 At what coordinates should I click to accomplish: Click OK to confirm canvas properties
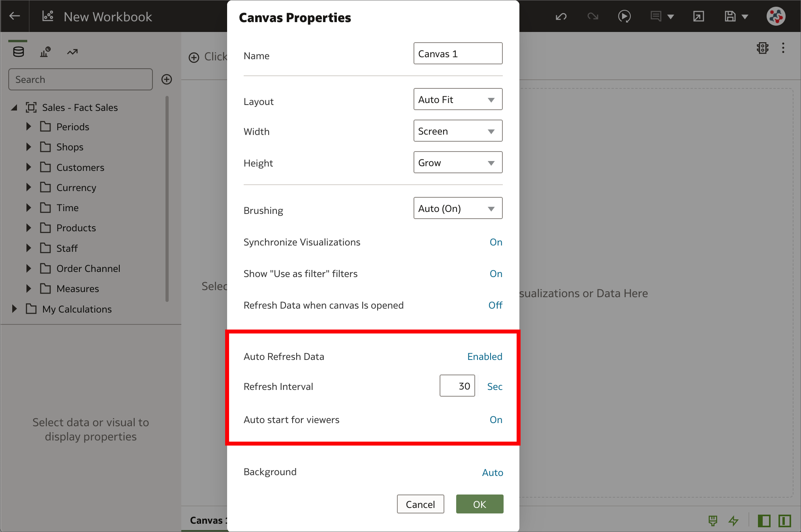point(479,504)
